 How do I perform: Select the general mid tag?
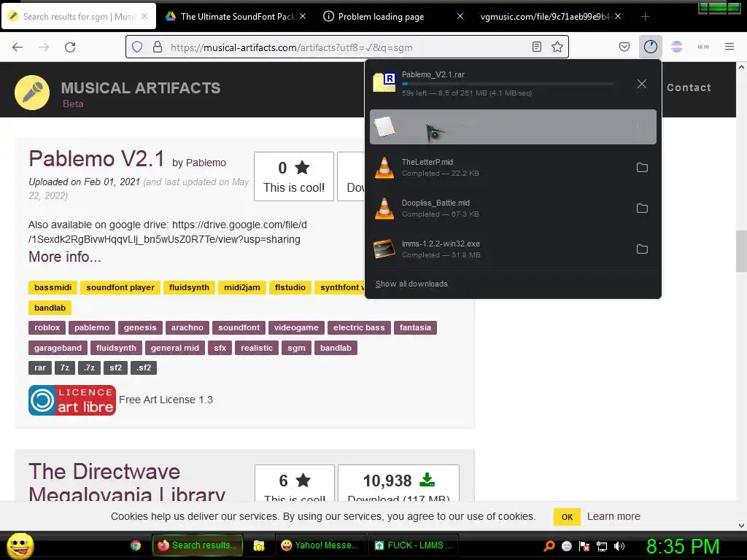(x=175, y=348)
